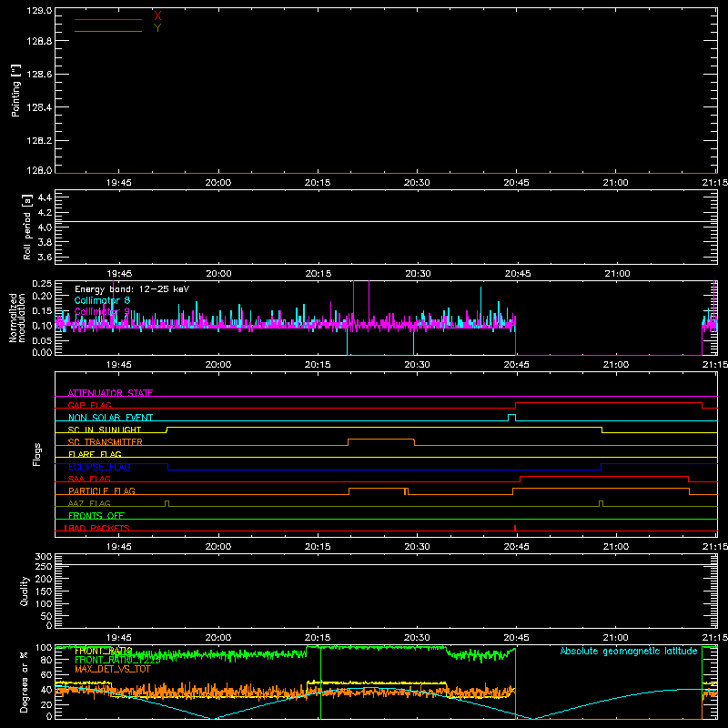
Task: Click the SC_IN_SUNLIGHT flag label
Action: 105,430
